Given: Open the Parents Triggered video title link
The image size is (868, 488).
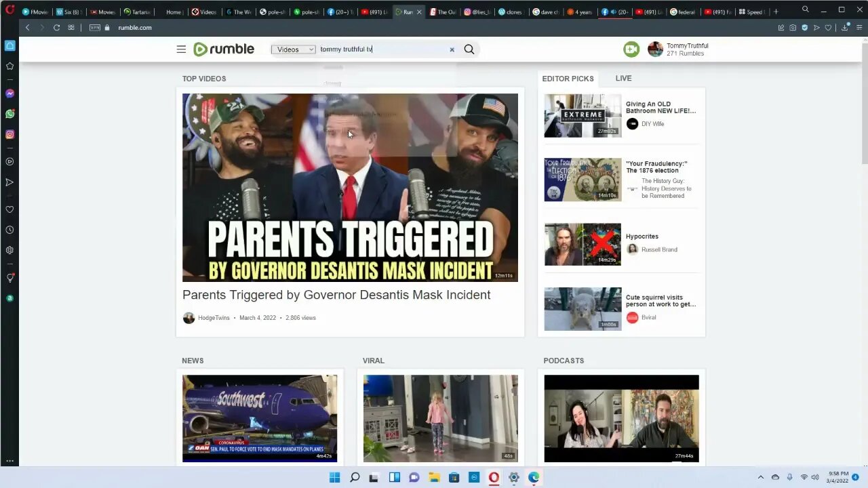Looking at the screenshot, I should click(x=336, y=295).
